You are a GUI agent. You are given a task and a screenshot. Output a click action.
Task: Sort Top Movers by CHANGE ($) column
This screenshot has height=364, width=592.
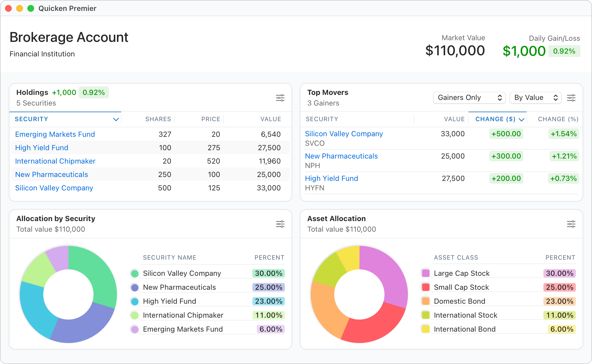coord(495,119)
